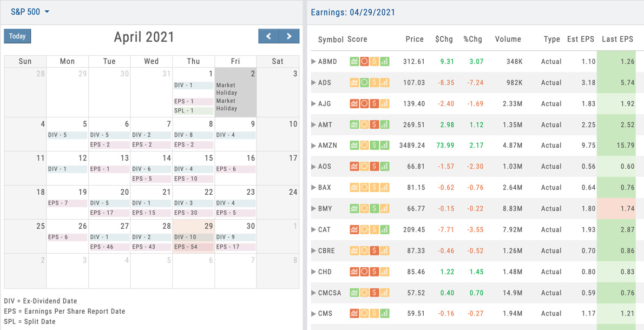Open EPS - 7 event on April 19
The image size is (644, 330).
tap(67, 203)
